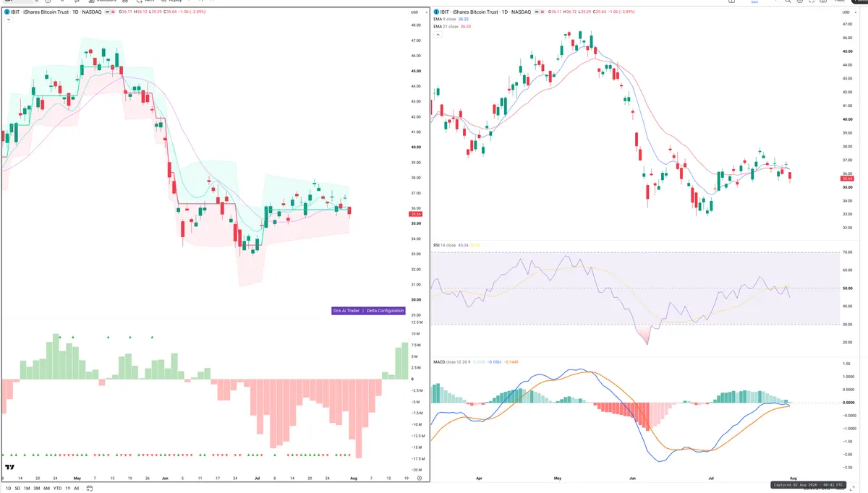The width and height of the screenshot is (868, 493).
Task: Click the left chart 35.64 price tag
Action: point(416,214)
